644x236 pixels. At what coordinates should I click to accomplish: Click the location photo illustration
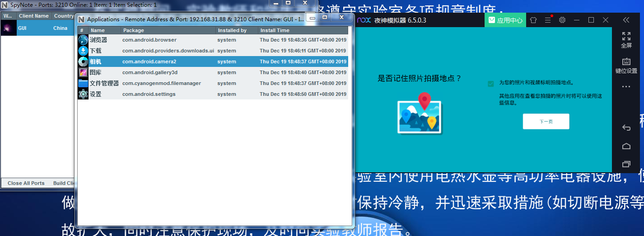[420, 113]
